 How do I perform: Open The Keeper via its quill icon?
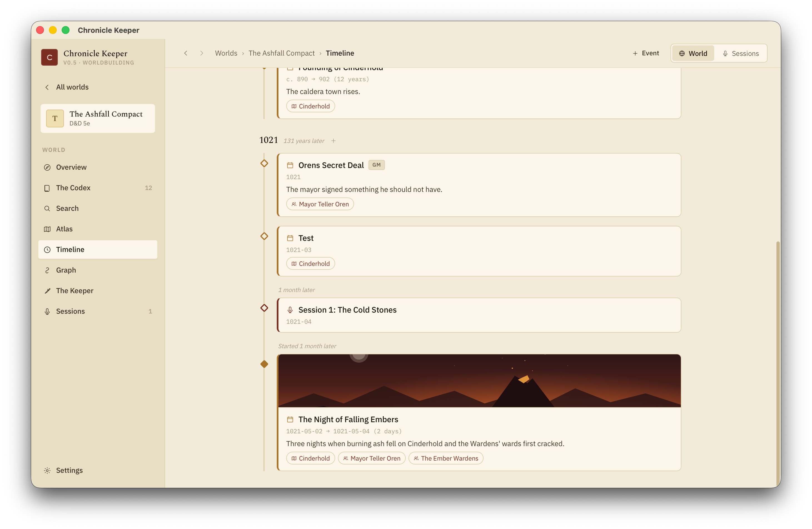[x=47, y=291]
